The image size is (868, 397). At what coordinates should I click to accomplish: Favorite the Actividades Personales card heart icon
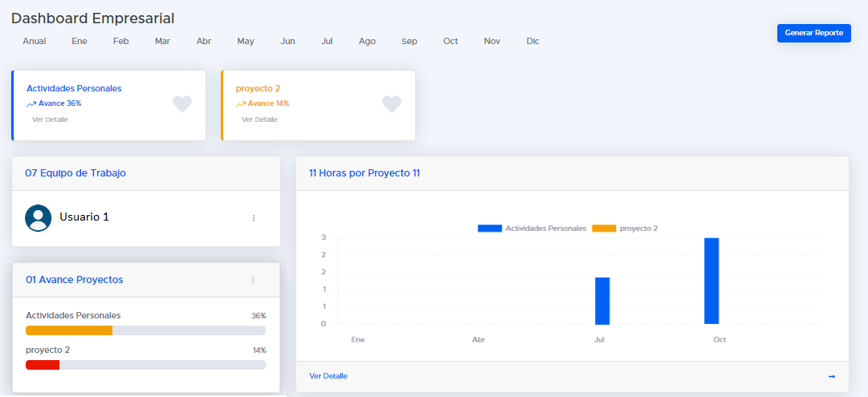(182, 104)
